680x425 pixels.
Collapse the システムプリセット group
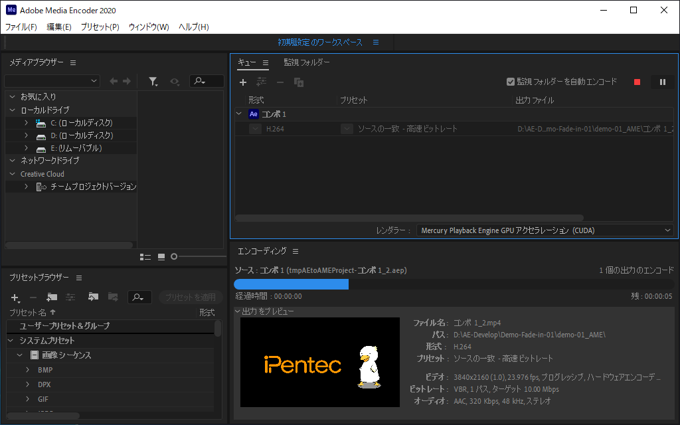coord(11,340)
